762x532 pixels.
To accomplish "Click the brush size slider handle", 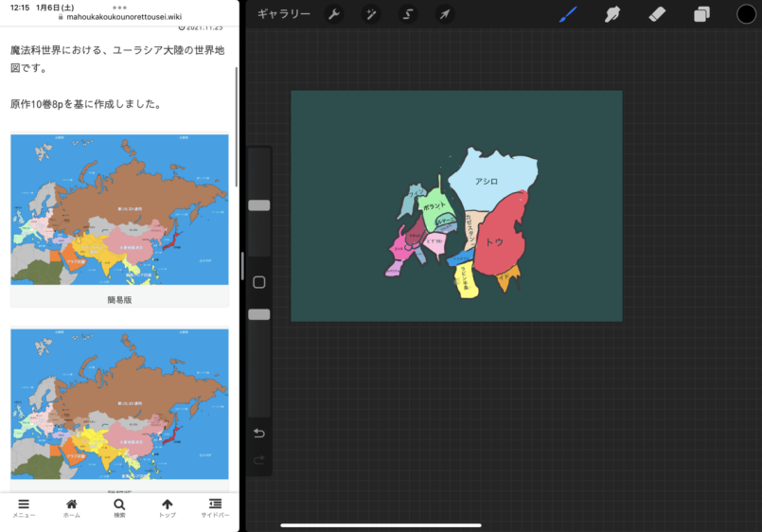I will click(x=259, y=205).
